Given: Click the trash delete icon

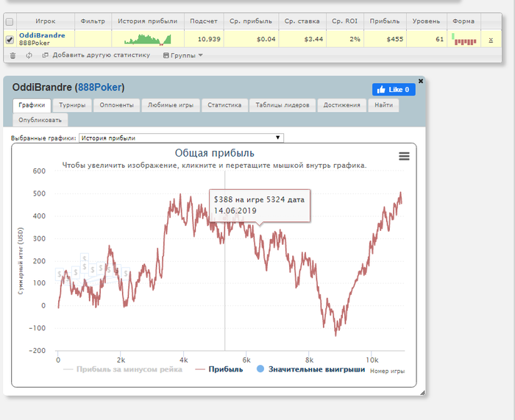Looking at the screenshot, I should [x=13, y=55].
